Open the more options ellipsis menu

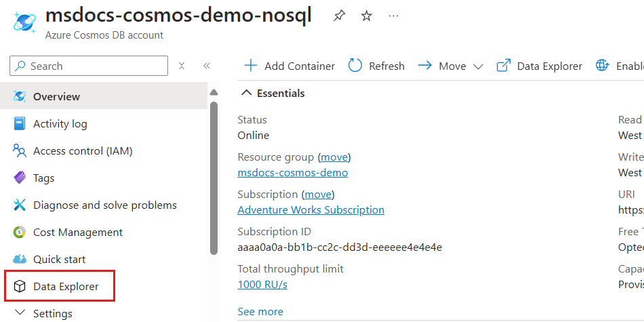pyautogui.click(x=393, y=16)
